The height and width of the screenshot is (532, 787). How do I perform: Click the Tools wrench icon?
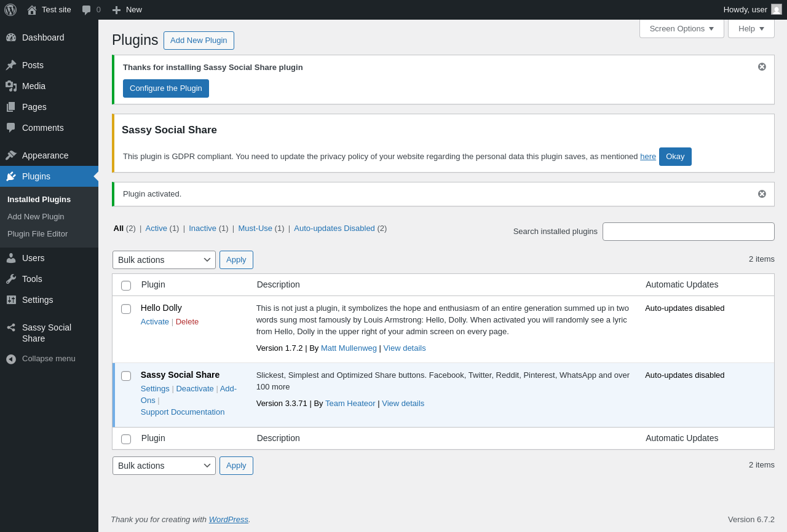coord(11,279)
